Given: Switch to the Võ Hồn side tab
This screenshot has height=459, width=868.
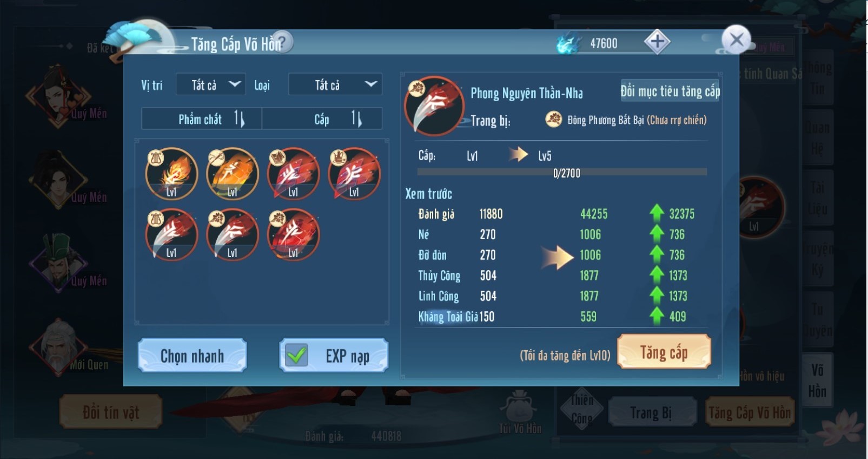Looking at the screenshot, I should coord(817,381).
